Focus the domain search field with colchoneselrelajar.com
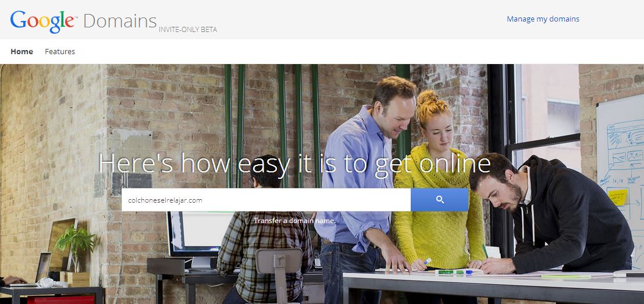 (266, 200)
